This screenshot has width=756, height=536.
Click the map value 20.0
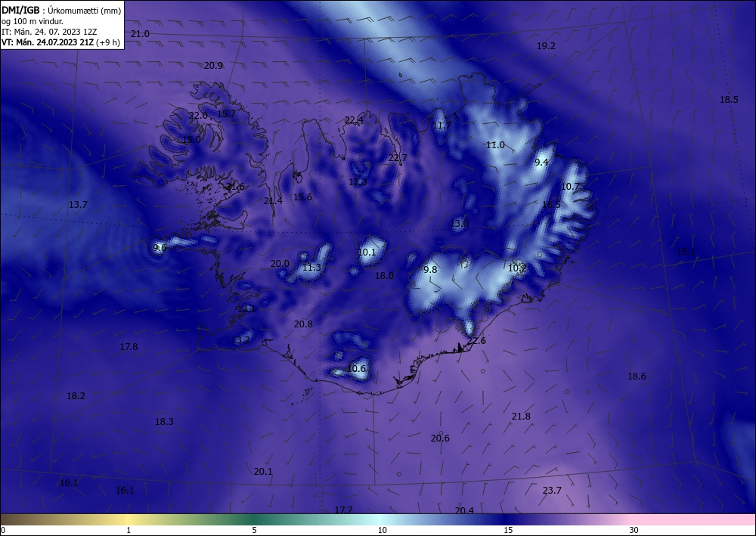280,264
